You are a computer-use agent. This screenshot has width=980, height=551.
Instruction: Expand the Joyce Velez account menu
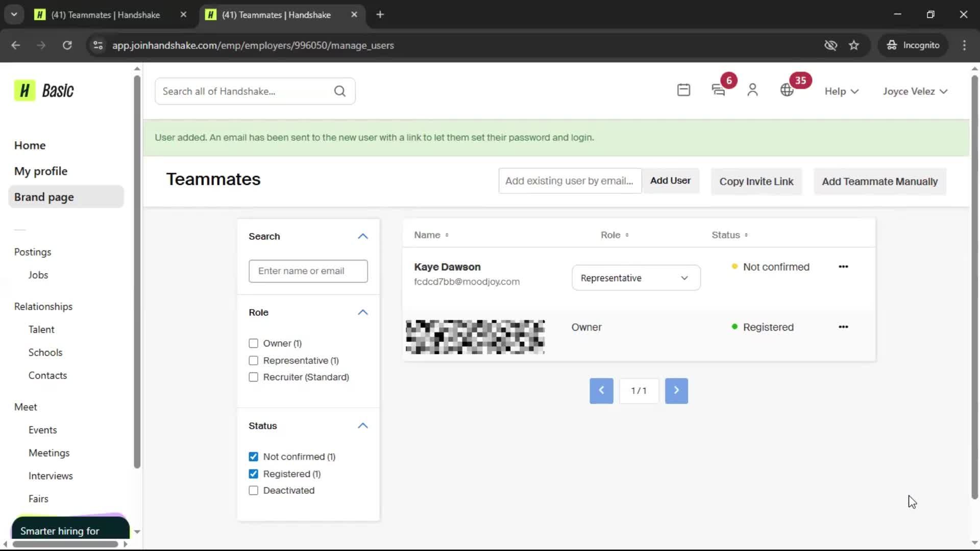pos(915,91)
